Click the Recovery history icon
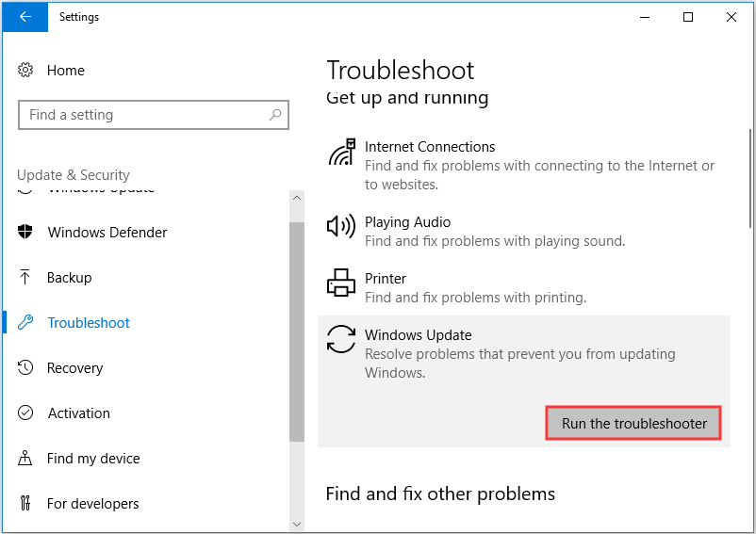The width and height of the screenshot is (756, 534). point(26,368)
